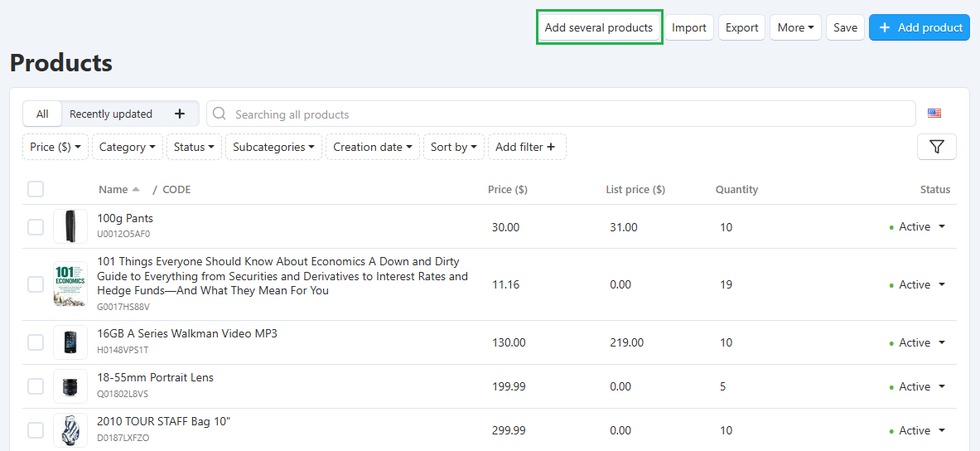Screen dimensions: 980x451
Task: Click the search magnifier icon
Action: [220, 114]
